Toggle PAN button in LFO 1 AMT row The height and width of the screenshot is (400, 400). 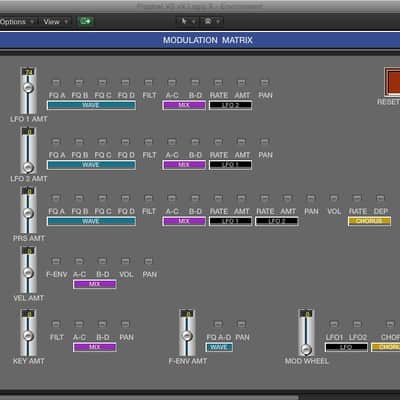coord(264,82)
